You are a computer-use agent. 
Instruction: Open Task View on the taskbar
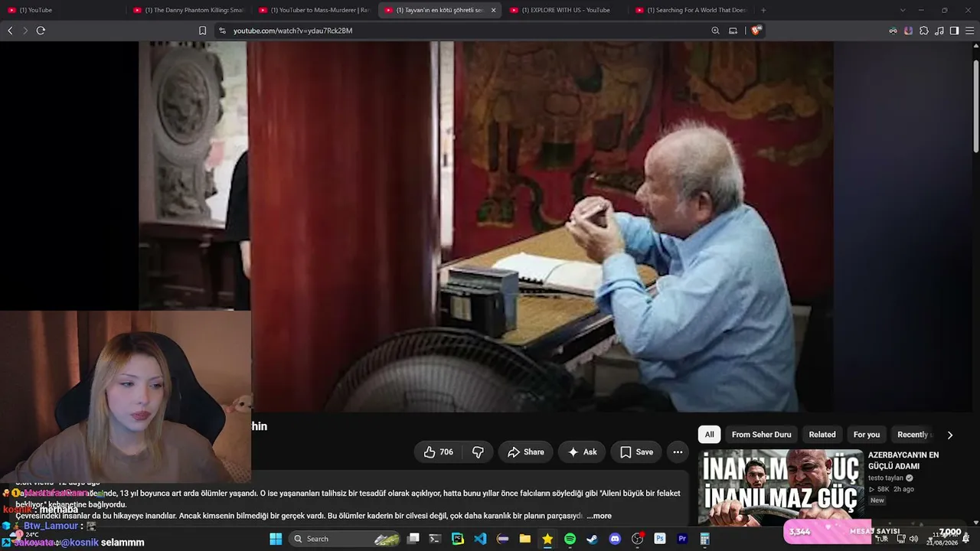(x=413, y=539)
